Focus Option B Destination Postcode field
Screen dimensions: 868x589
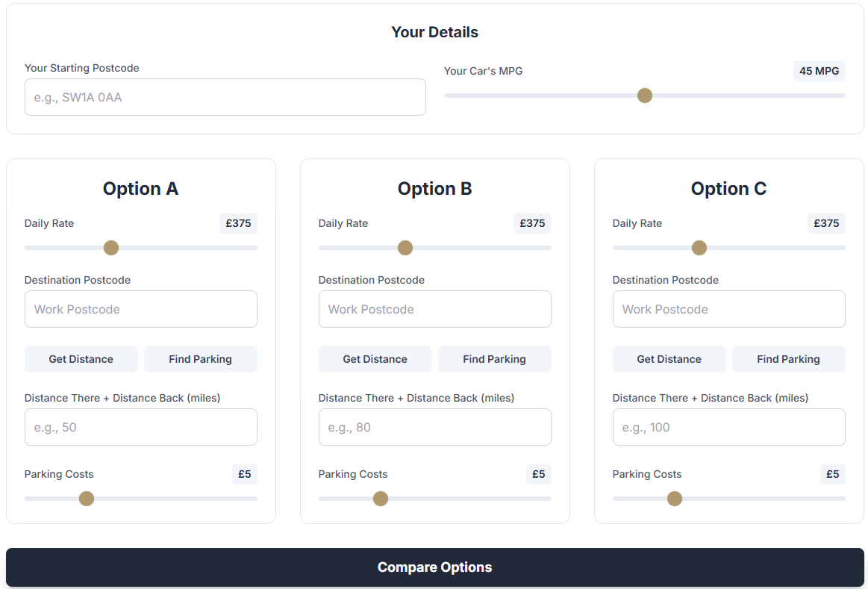(x=435, y=309)
